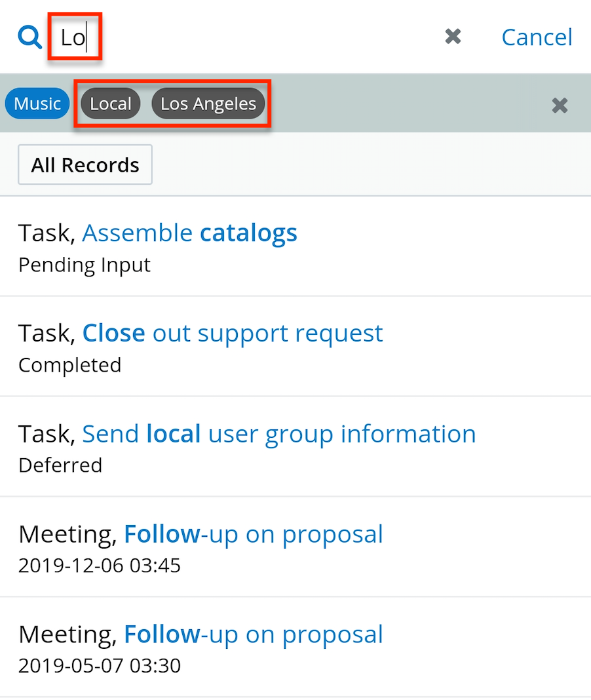Viewport: 591px width, 700px height.
Task: Select the blue Music tag
Action: [37, 104]
